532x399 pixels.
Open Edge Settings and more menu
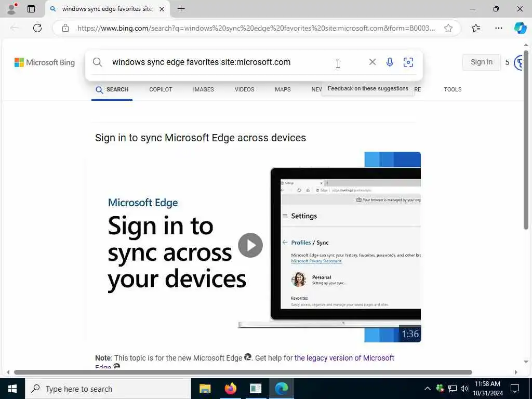498,28
